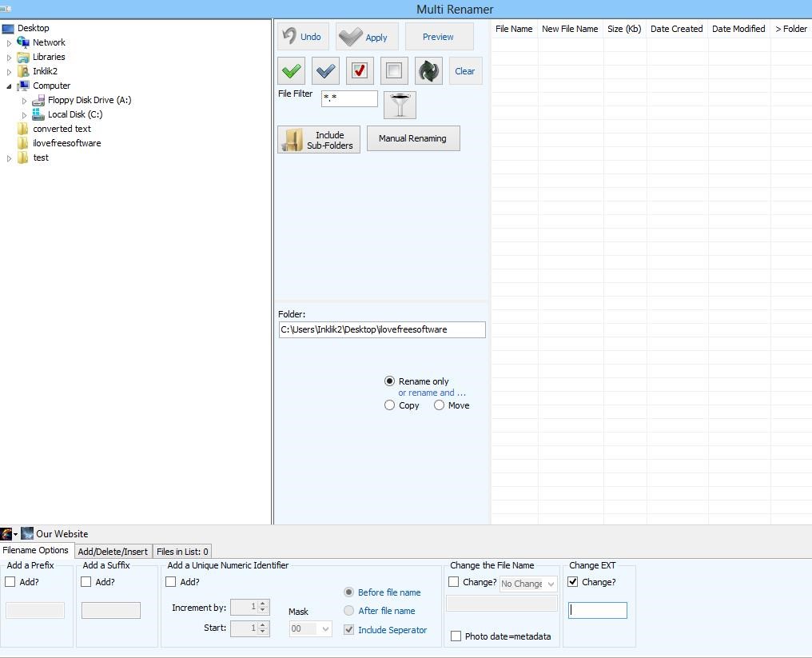812x658 pixels.
Task: Expand the Floppy Disk Drive node
Action: pyautogui.click(x=24, y=101)
